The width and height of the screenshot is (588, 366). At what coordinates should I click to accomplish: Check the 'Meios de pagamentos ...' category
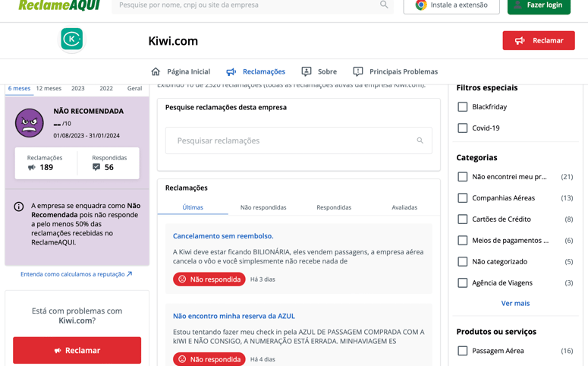(462, 240)
